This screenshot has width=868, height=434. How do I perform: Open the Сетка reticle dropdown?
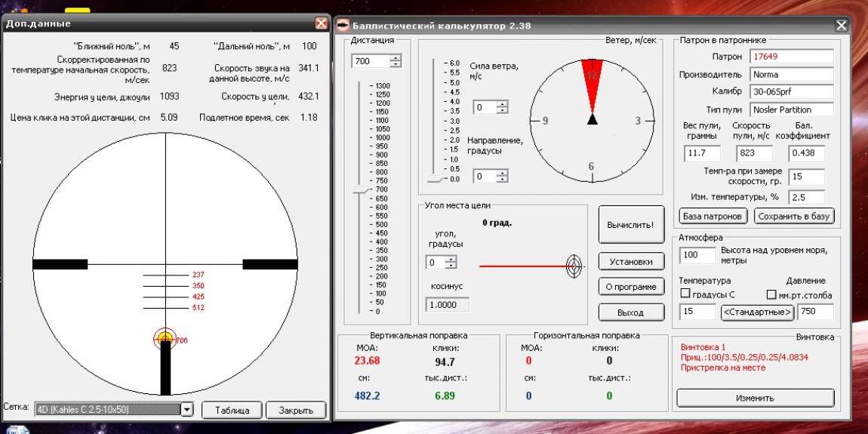[187, 409]
